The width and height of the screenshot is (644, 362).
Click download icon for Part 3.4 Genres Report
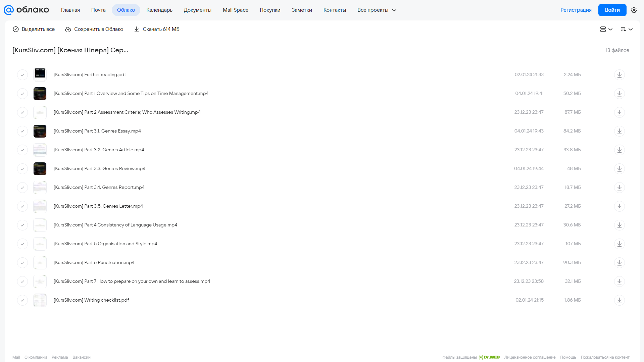pyautogui.click(x=619, y=187)
